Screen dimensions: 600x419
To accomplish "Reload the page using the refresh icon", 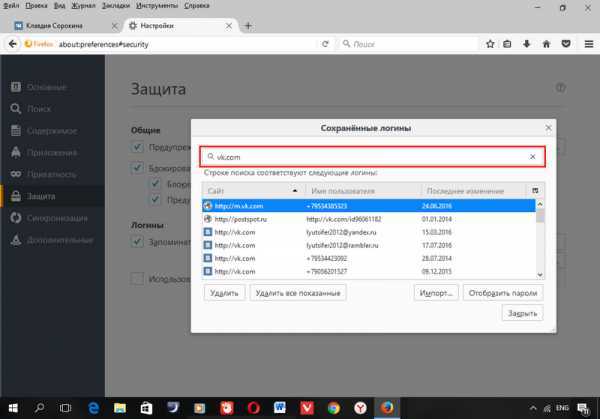I will tap(325, 44).
